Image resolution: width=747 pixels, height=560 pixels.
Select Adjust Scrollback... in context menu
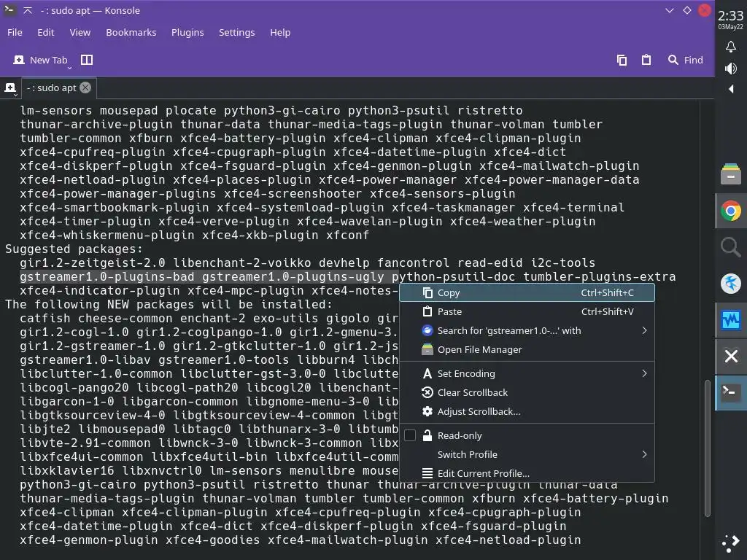(527, 412)
